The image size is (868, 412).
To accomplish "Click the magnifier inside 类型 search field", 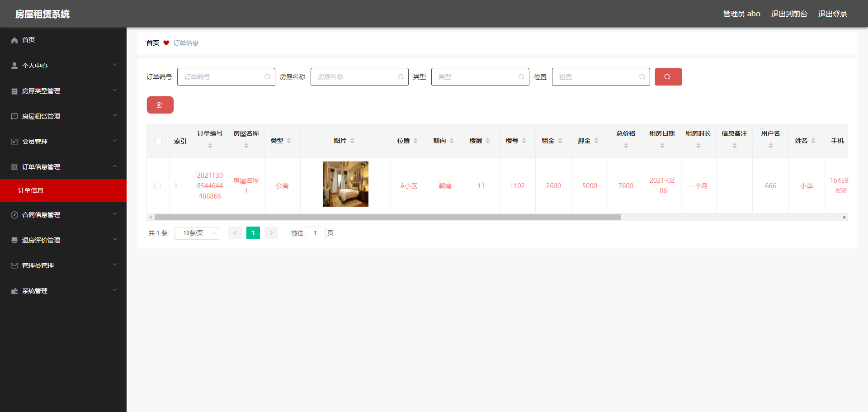I will point(521,77).
